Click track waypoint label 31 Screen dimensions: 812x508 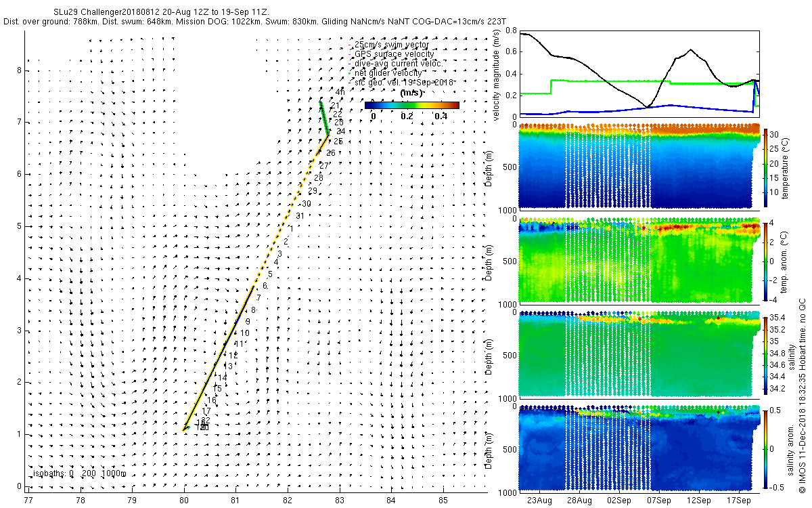[x=300, y=216]
